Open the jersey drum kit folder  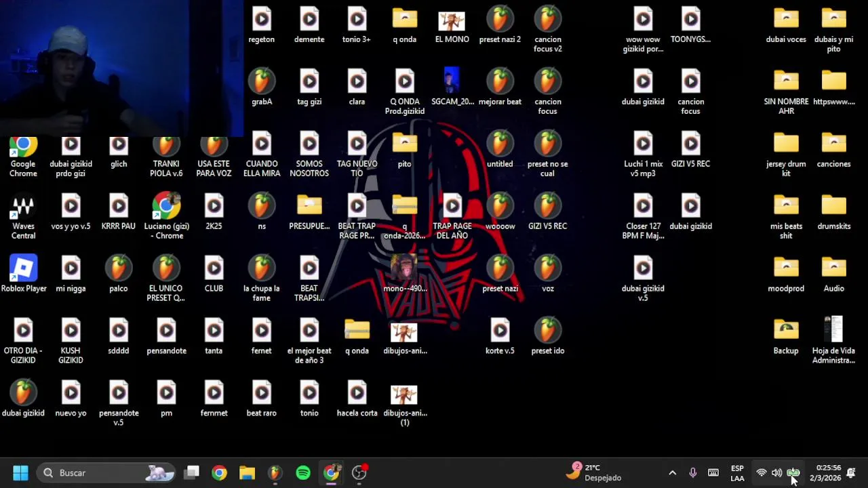point(786,155)
